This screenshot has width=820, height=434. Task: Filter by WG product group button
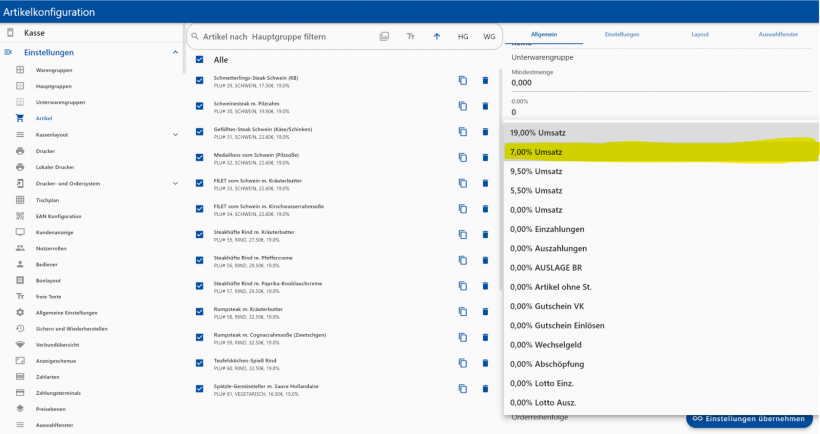coord(489,37)
